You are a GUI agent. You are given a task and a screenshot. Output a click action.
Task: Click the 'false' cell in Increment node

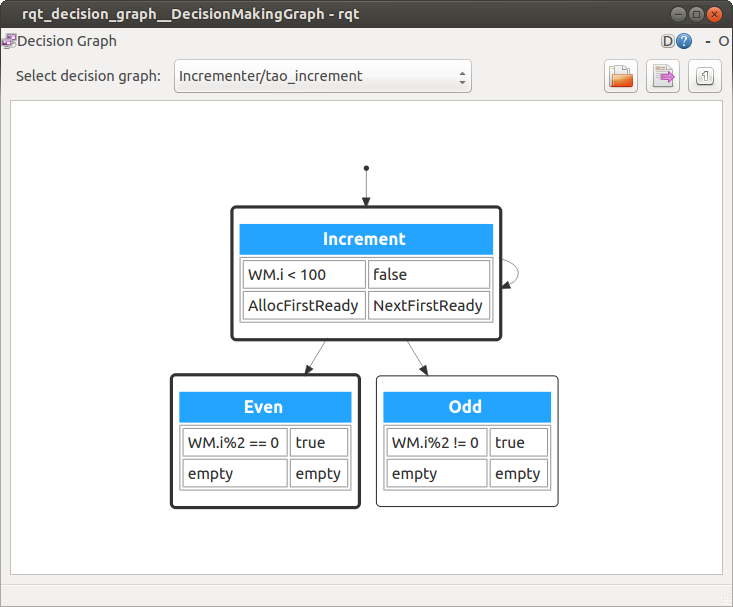429,274
